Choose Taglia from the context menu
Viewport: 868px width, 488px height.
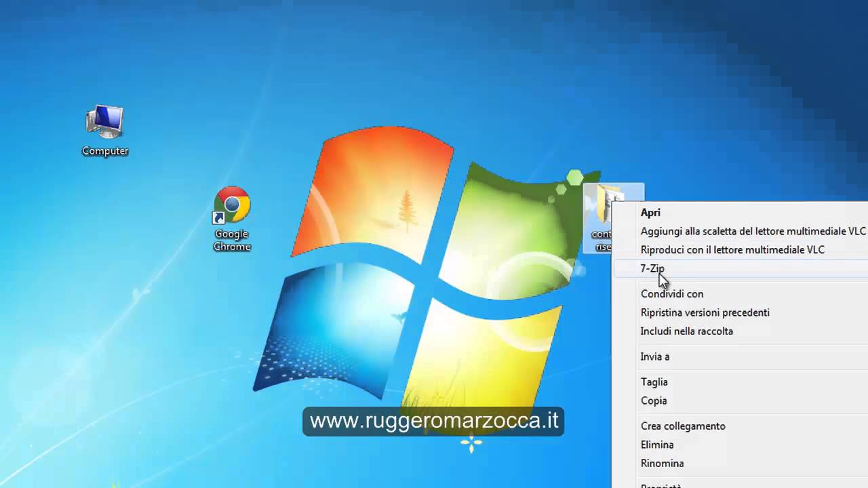[x=740, y=382]
